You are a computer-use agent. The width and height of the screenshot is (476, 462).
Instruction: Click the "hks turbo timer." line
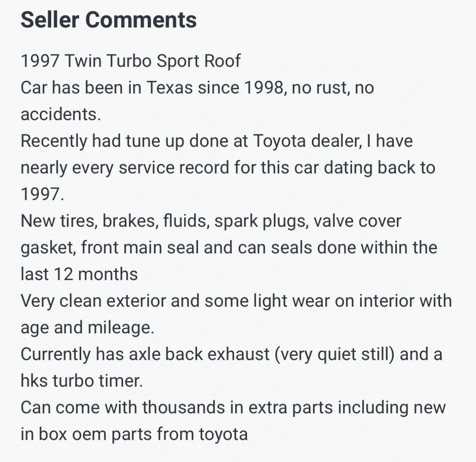[81, 381]
